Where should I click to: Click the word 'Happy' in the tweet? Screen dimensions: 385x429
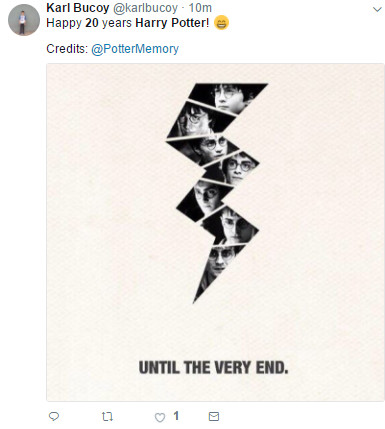click(64, 24)
